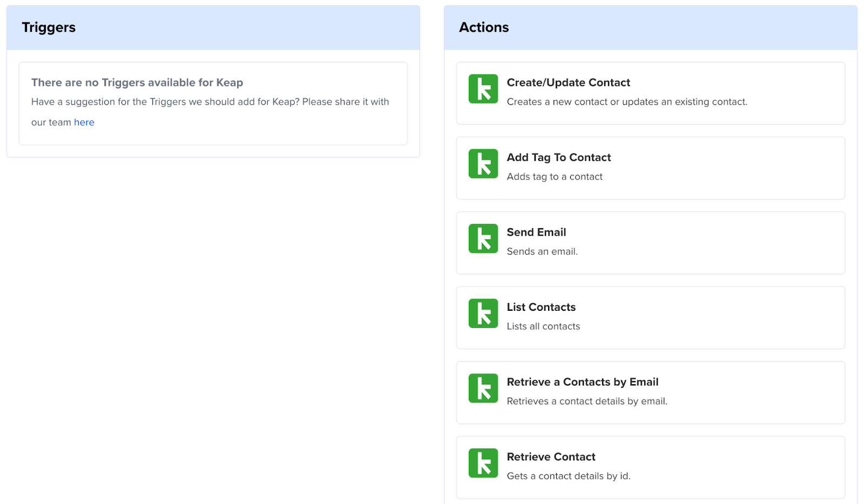Screen dimensions: 864x504
Task: Open the List Contacts action title
Action: [x=541, y=308]
